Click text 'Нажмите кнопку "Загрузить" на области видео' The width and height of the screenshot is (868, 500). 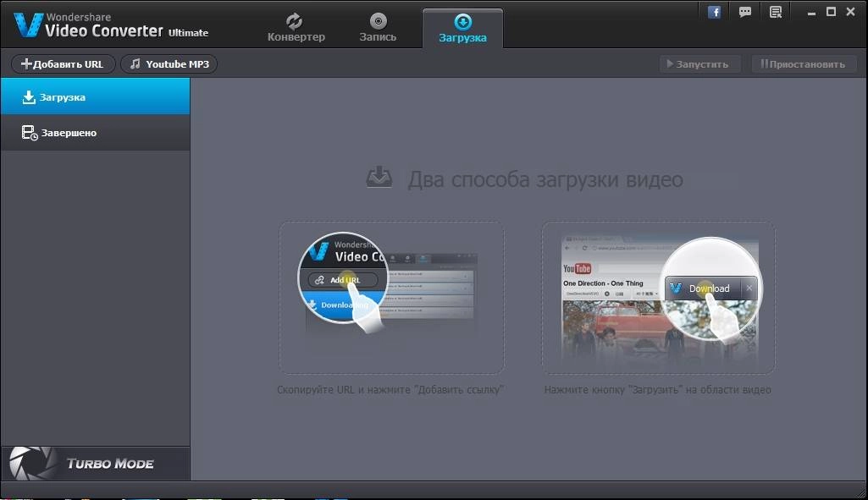(658, 389)
